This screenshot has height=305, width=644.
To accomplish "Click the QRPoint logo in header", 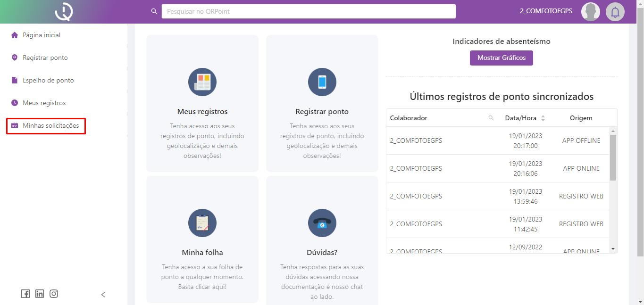I will (64, 12).
